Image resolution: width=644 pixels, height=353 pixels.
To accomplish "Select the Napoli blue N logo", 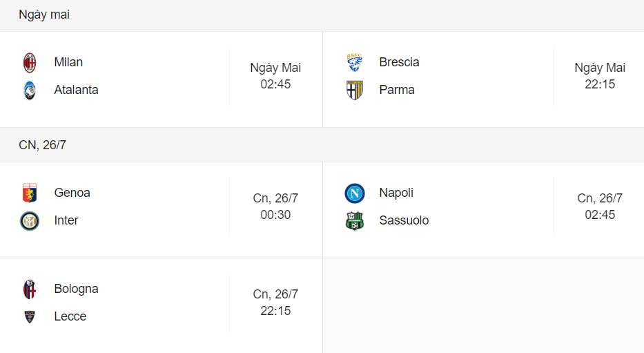I will (355, 193).
